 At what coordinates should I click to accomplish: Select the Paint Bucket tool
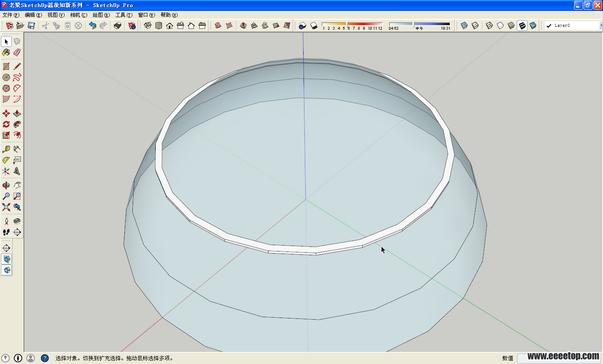pyautogui.click(x=6, y=52)
